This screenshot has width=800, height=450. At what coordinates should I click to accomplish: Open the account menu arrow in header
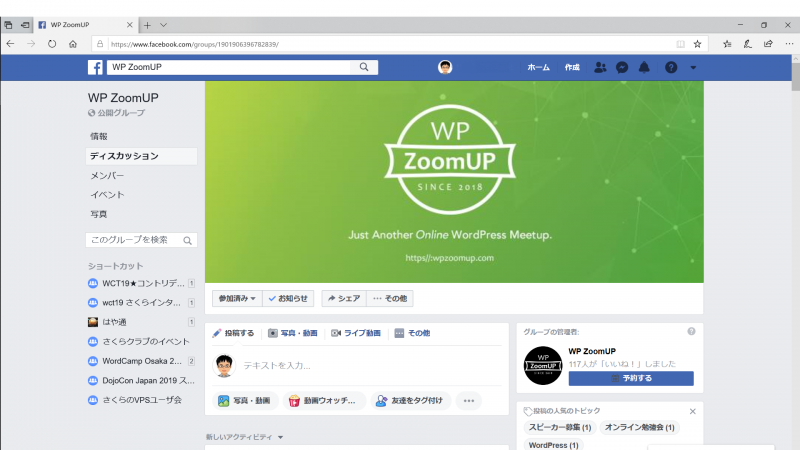693,67
